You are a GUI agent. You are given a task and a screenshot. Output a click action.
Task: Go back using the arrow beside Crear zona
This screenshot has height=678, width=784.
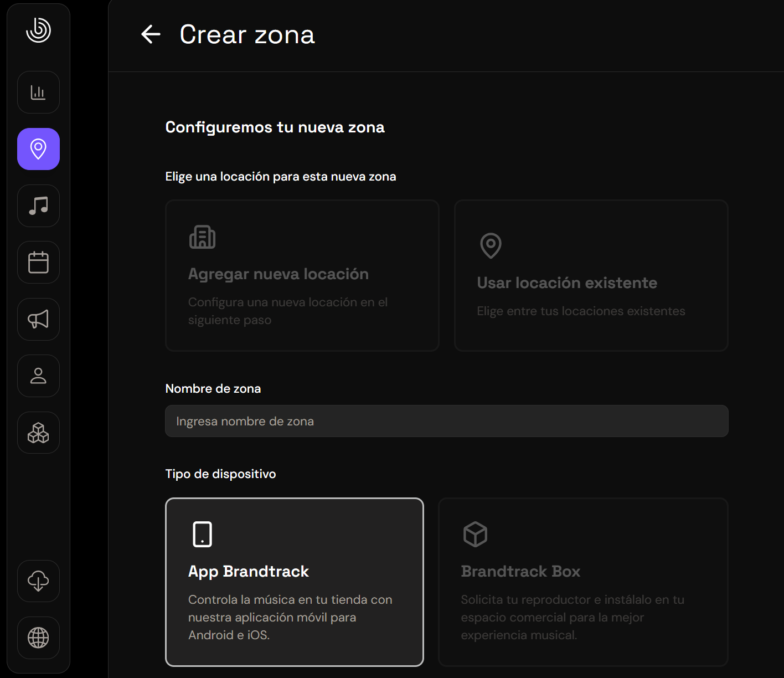[151, 34]
